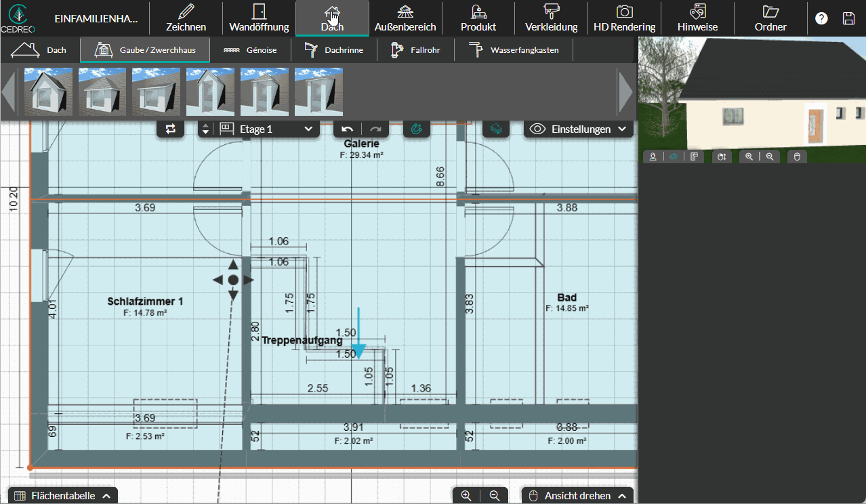Select the Dachrinne gutter subtool
Screen dimensions: 866x504
(334, 50)
